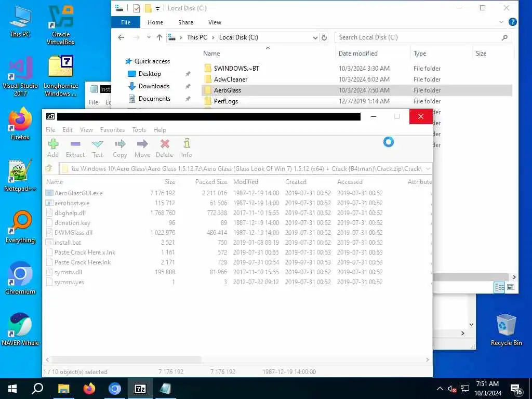Select donation.key in the archive list
Image resolution: width=532 pixels, height=399 pixels.
72,222
